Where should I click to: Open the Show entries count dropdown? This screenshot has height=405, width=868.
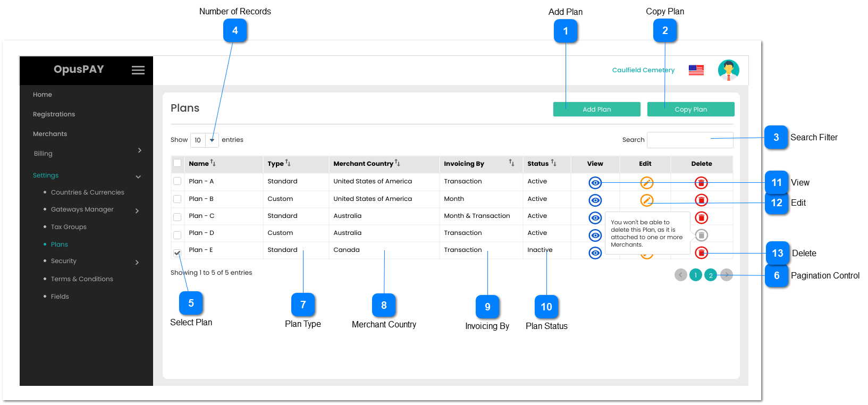[x=205, y=140]
